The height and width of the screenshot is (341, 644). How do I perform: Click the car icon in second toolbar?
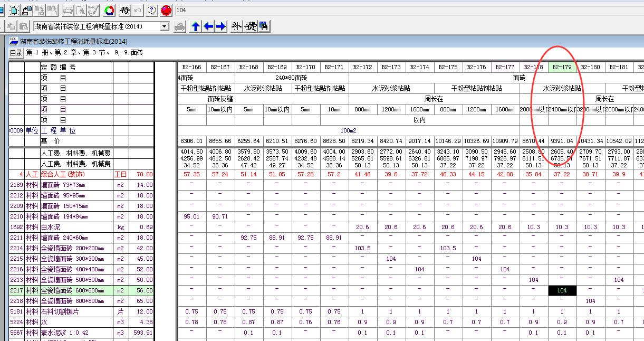tap(180, 26)
